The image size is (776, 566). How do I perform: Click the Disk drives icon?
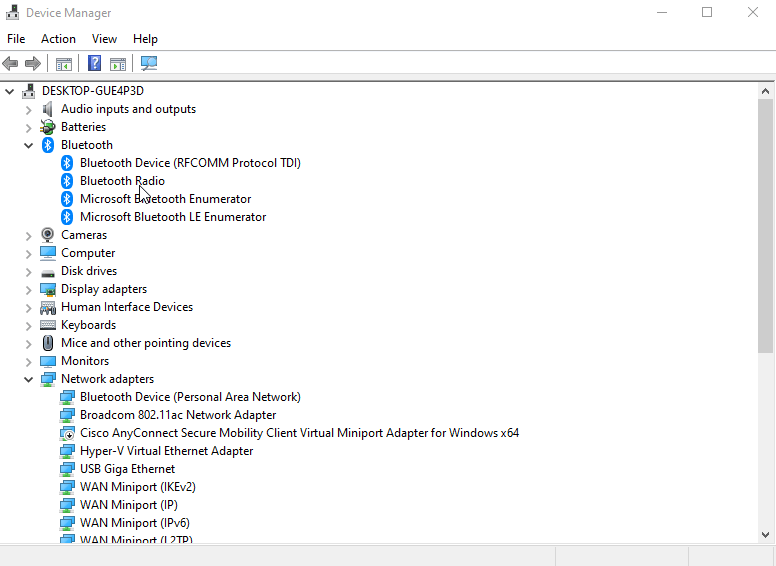click(x=48, y=273)
